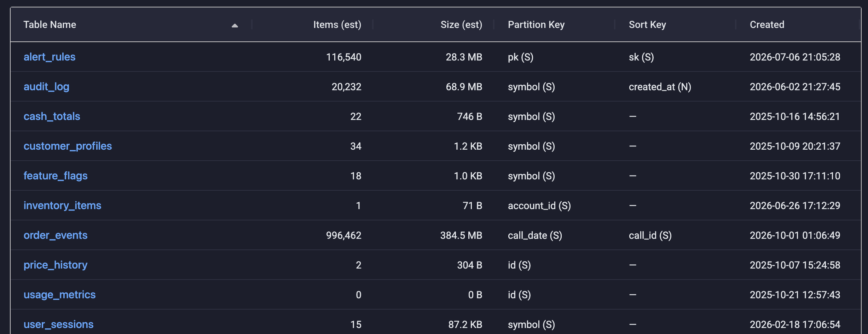Click the sk (S) sort key cell

click(641, 57)
